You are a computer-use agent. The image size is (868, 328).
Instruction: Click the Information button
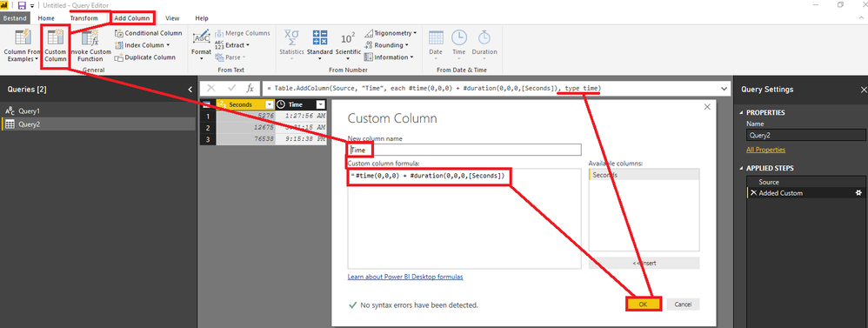point(389,57)
